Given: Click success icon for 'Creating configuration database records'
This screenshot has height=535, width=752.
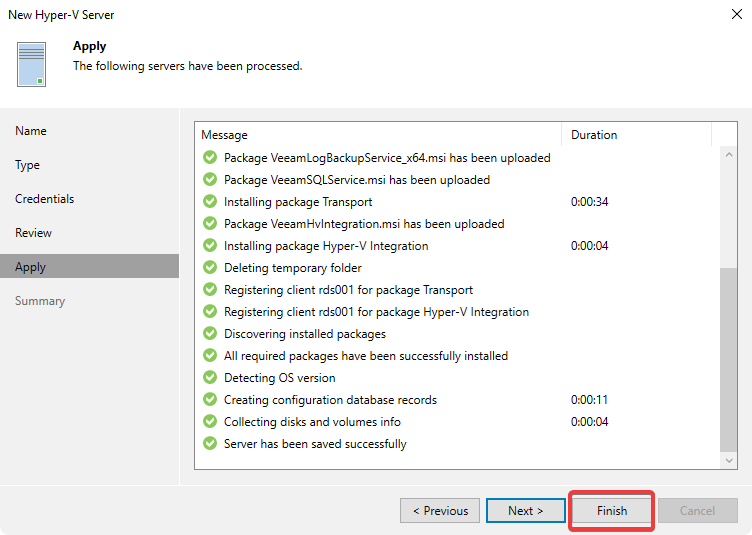Looking at the screenshot, I should pos(210,400).
